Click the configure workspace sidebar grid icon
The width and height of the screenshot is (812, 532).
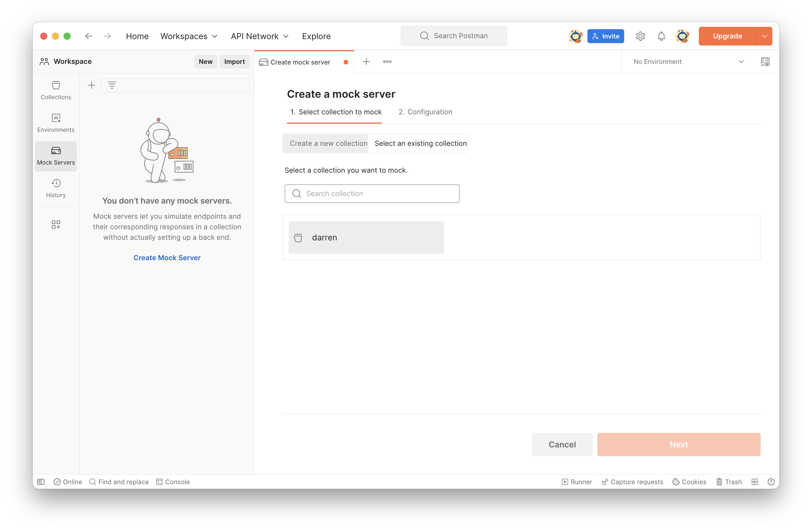coord(56,224)
